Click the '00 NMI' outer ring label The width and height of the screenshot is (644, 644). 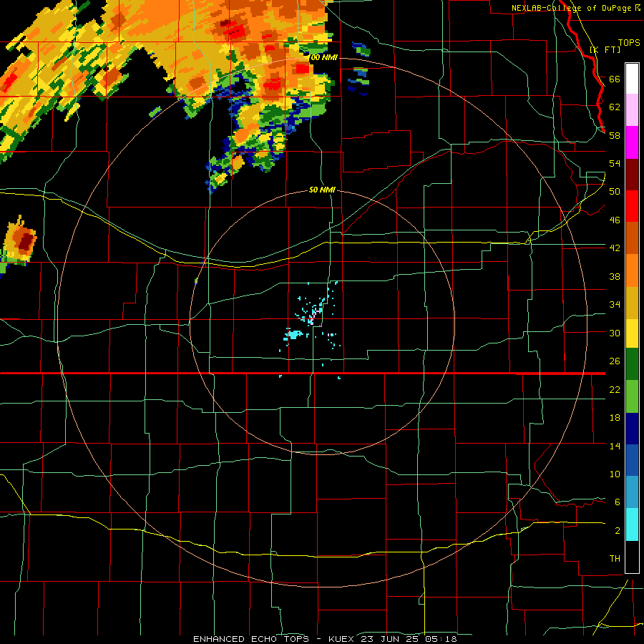(x=324, y=57)
